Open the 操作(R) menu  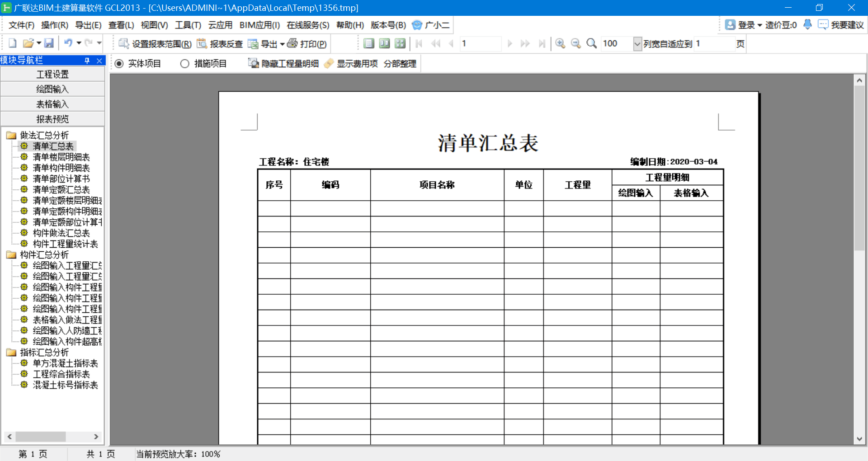pos(55,25)
